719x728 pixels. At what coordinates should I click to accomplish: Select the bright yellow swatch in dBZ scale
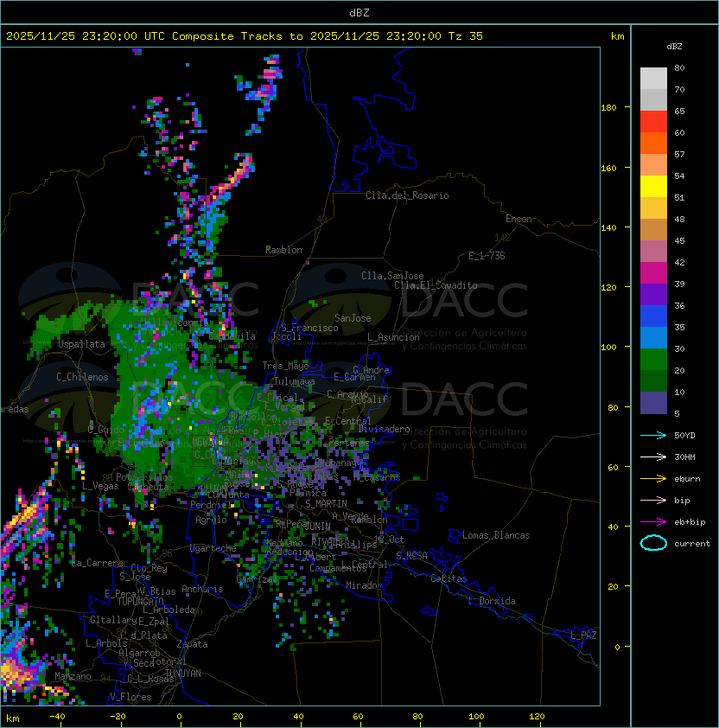pos(653,187)
